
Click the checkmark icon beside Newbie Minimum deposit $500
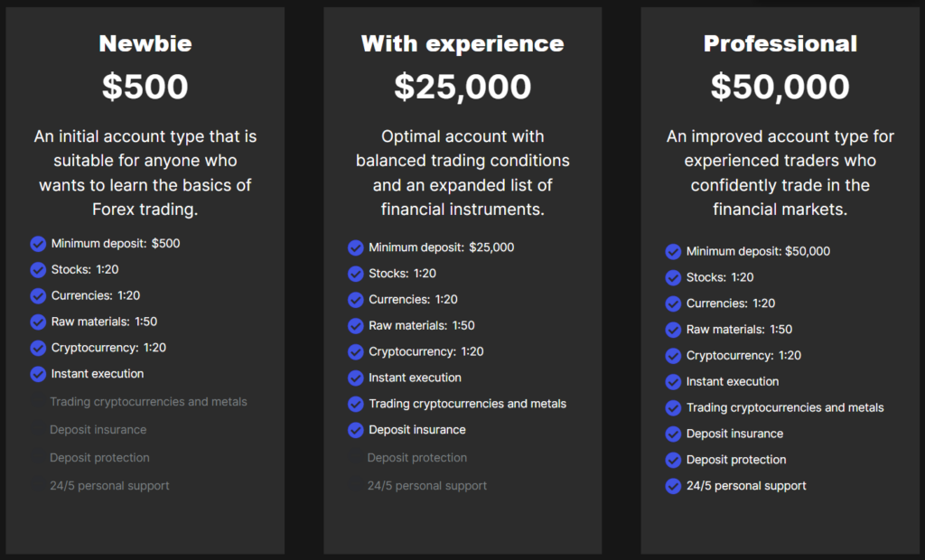(x=38, y=244)
